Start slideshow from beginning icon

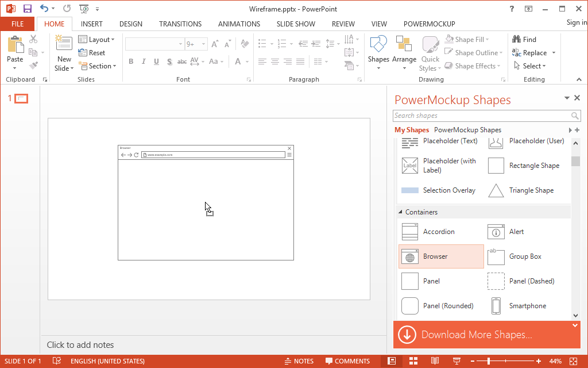coord(84,9)
